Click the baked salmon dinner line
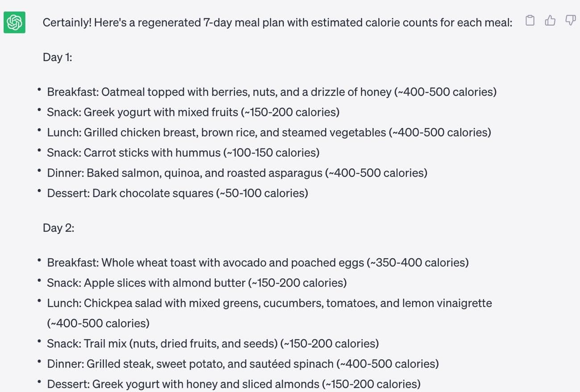 pos(237,173)
